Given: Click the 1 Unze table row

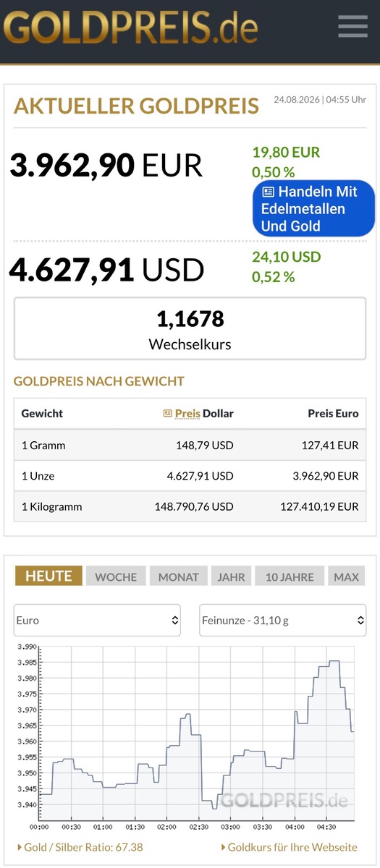Looking at the screenshot, I should (x=190, y=476).
